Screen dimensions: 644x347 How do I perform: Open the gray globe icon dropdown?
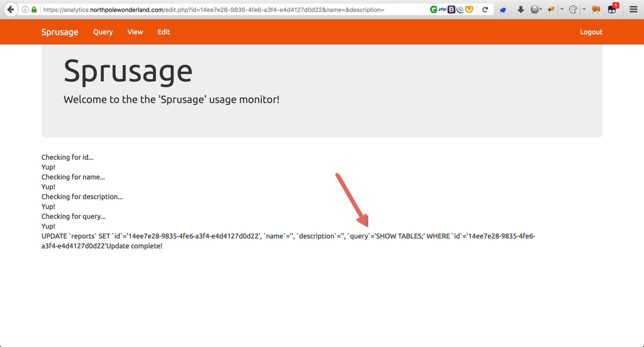click(536, 9)
